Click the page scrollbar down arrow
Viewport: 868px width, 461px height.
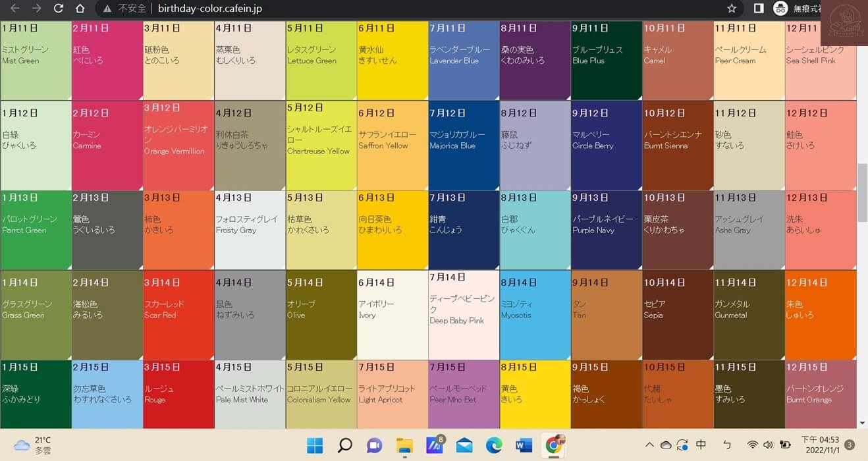pos(862,423)
